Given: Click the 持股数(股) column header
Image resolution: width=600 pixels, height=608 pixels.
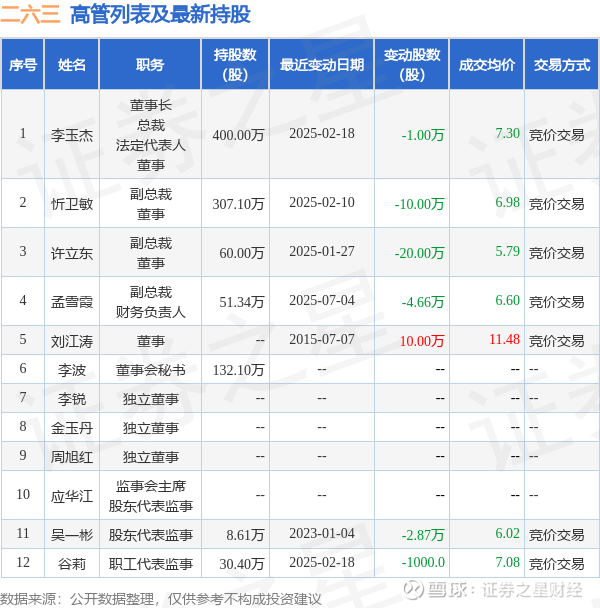Looking at the screenshot, I should tap(235, 65).
